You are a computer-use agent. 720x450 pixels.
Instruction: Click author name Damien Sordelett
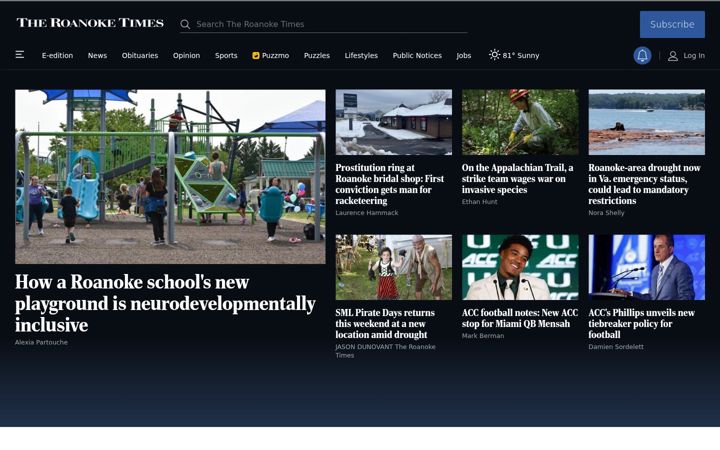click(616, 347)
